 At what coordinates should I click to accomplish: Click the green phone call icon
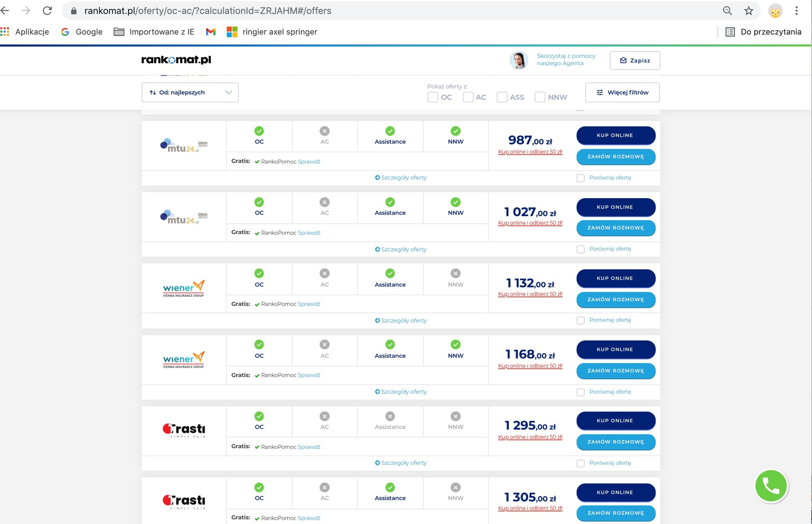tap(771, 486)
